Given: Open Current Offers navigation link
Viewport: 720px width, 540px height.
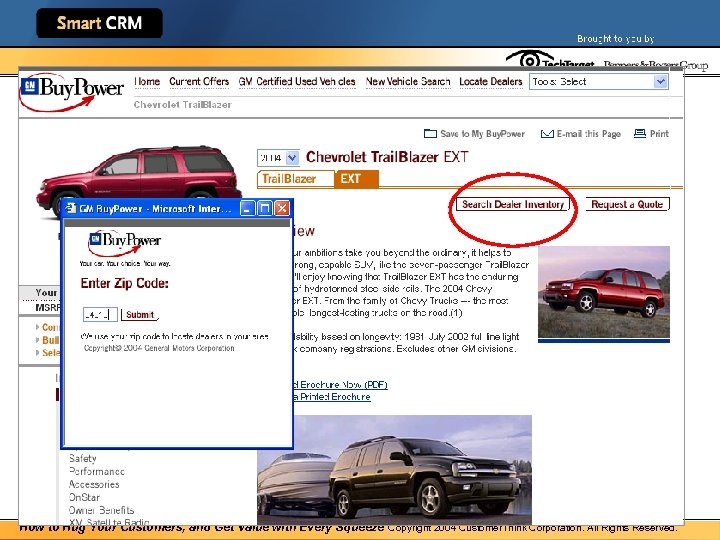Looking at the screenshot, I should [199, 82].
